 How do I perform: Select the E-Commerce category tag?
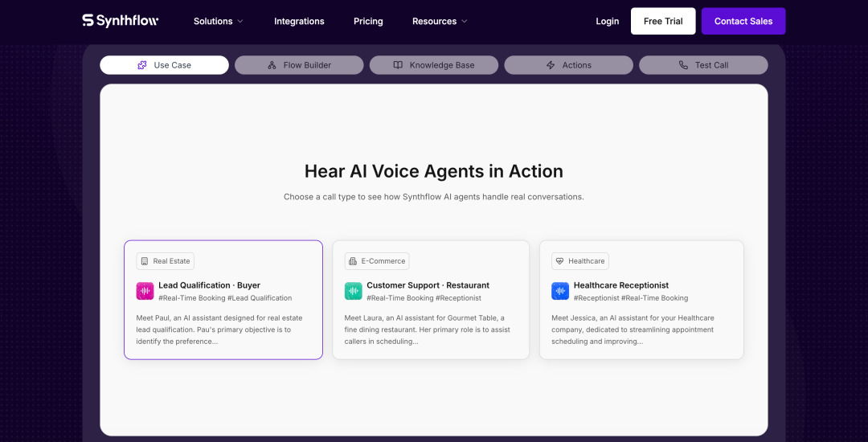coord(377,261)
